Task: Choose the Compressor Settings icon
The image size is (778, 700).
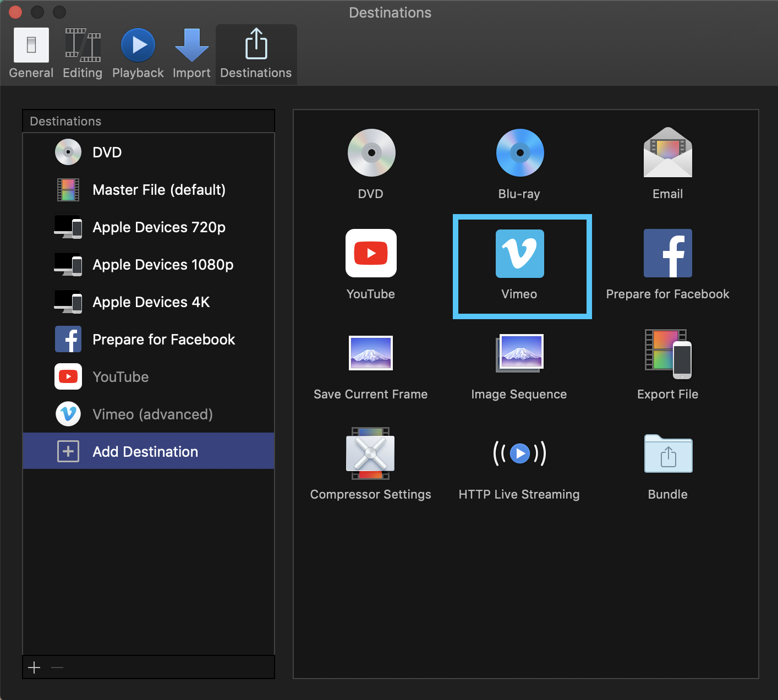Action: pos(371,453)
